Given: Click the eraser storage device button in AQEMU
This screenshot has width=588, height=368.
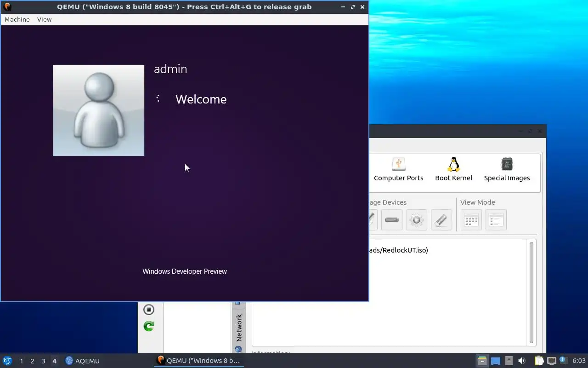Looking at the screenshot, I should 441,220.
